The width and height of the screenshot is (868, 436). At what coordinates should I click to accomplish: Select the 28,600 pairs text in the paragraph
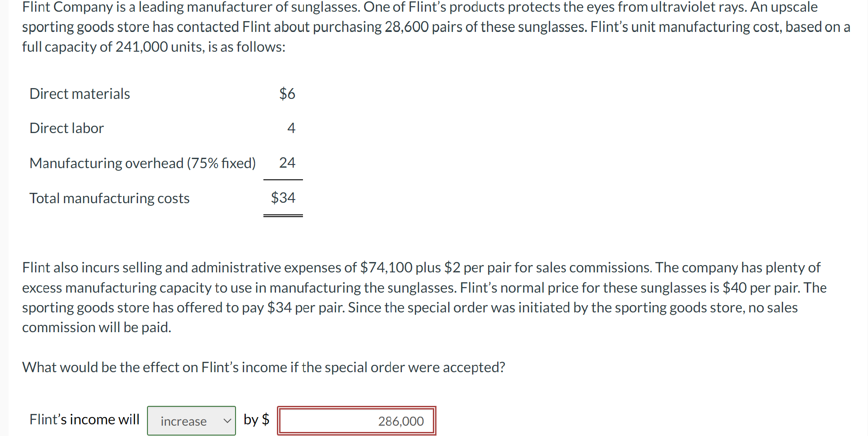[x=405, y=27]
